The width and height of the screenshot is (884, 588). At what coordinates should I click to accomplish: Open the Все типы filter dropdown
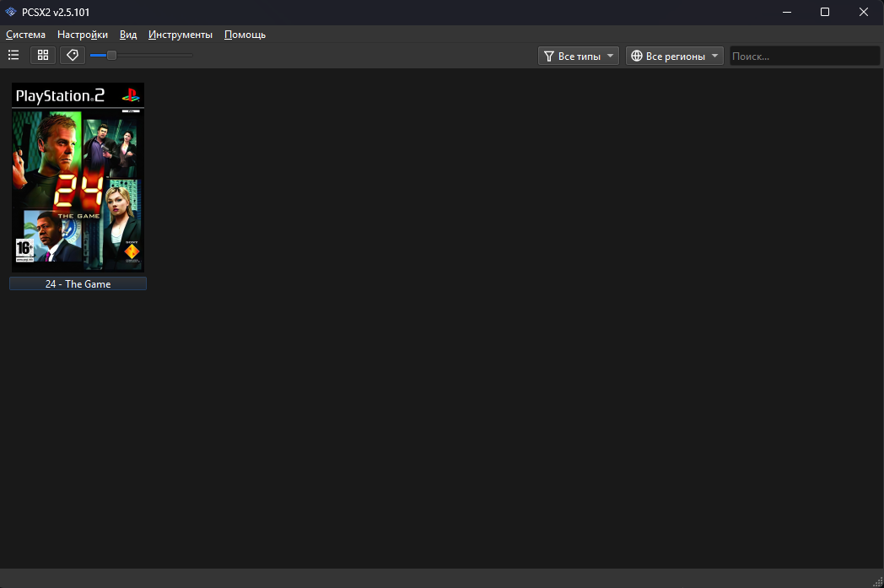pyautogui.click(x=579, y=56)
